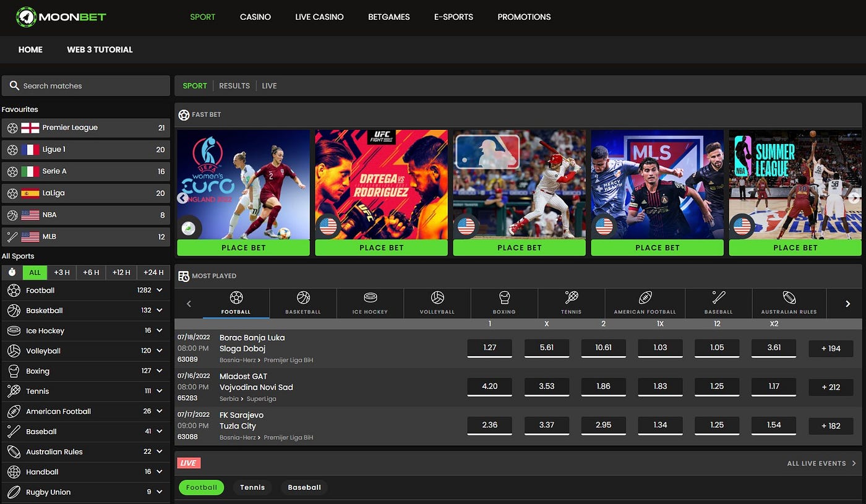Open the NBA Summer League thumbnail
Screen dimensions: 866x504
tap(795, 184)
